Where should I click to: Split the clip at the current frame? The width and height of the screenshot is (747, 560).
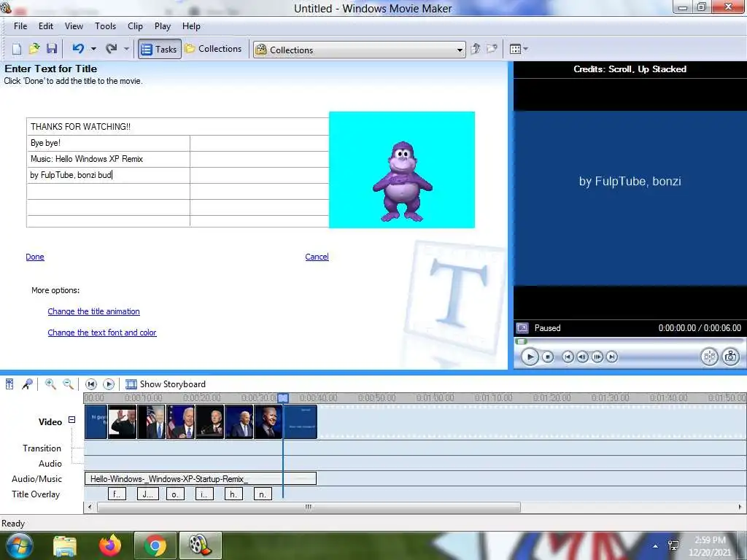tap(709, 357)
